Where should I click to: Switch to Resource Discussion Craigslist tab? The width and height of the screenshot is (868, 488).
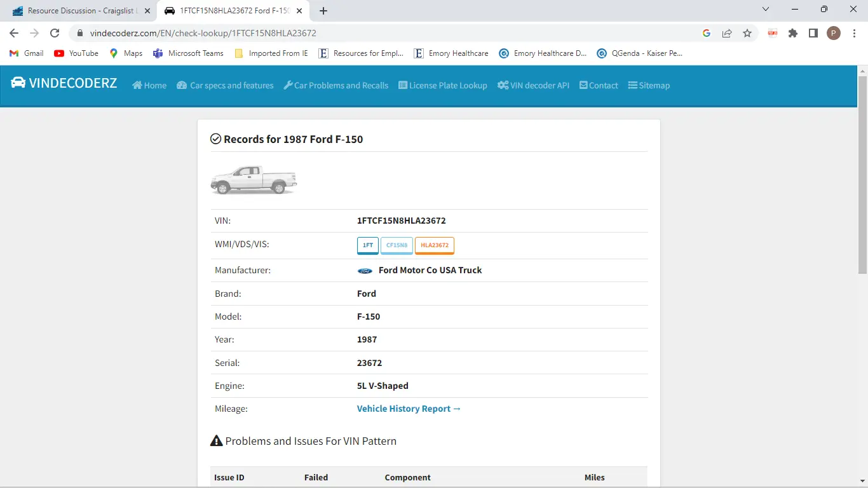coord(78,11)
